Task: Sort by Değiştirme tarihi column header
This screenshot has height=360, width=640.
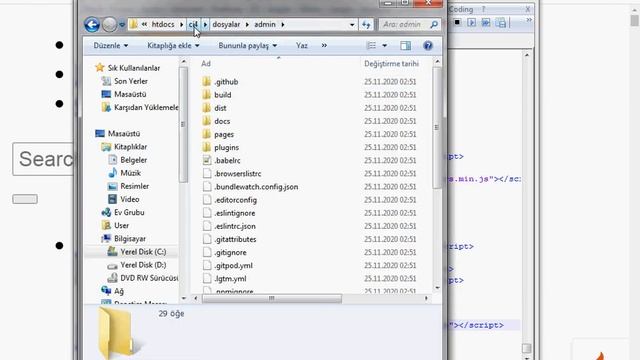Action: pyautogui.click(x=391, y=64)
